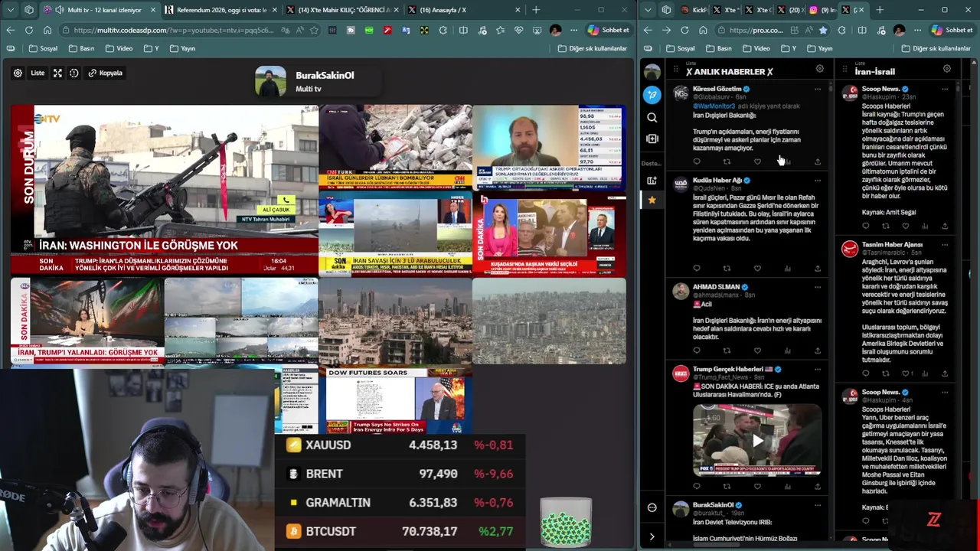980x551 pixels.
Task: Open Yayın bookmarks folder in left browser
Action: (x=182, y=48)
